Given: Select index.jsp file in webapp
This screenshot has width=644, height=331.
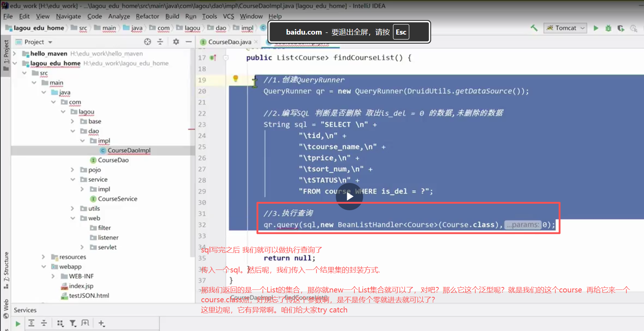Looking at the screenshot, I should (x=81, y=286).
